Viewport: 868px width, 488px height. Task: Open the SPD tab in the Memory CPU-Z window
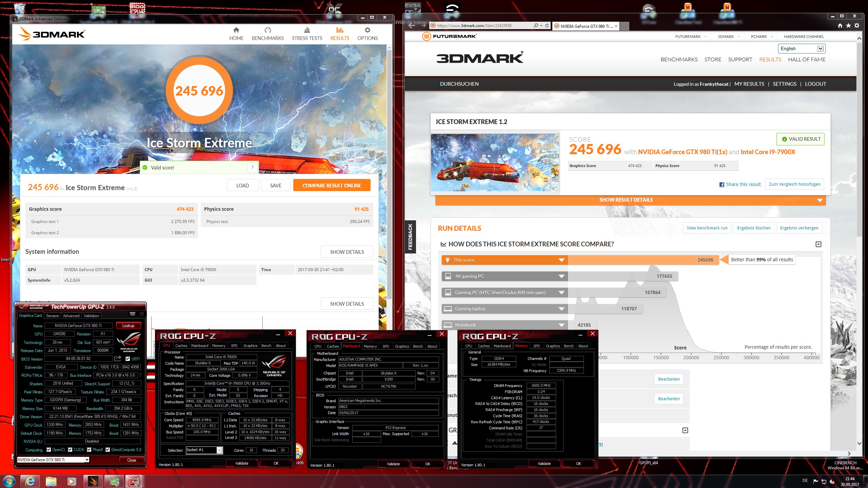[x=536, y=346]
